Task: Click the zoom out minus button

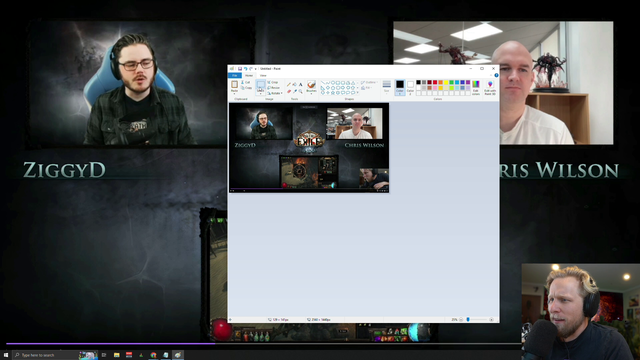Action: [461, 320]
